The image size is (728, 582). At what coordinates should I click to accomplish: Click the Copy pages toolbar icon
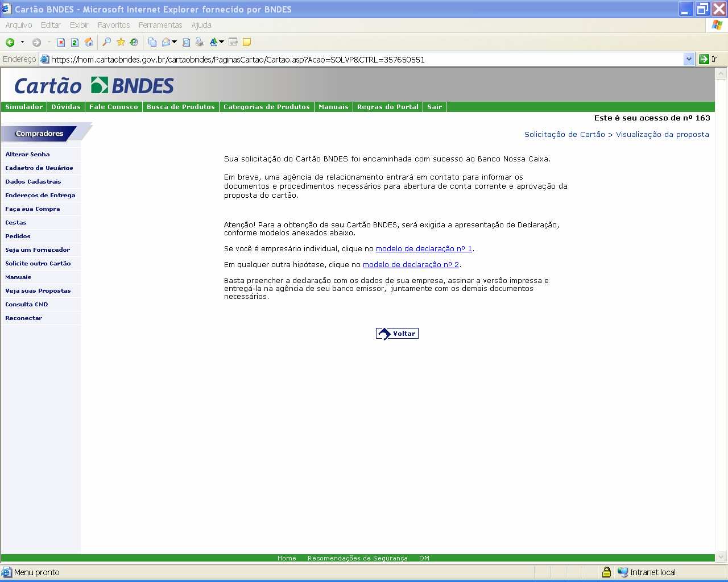152,42
